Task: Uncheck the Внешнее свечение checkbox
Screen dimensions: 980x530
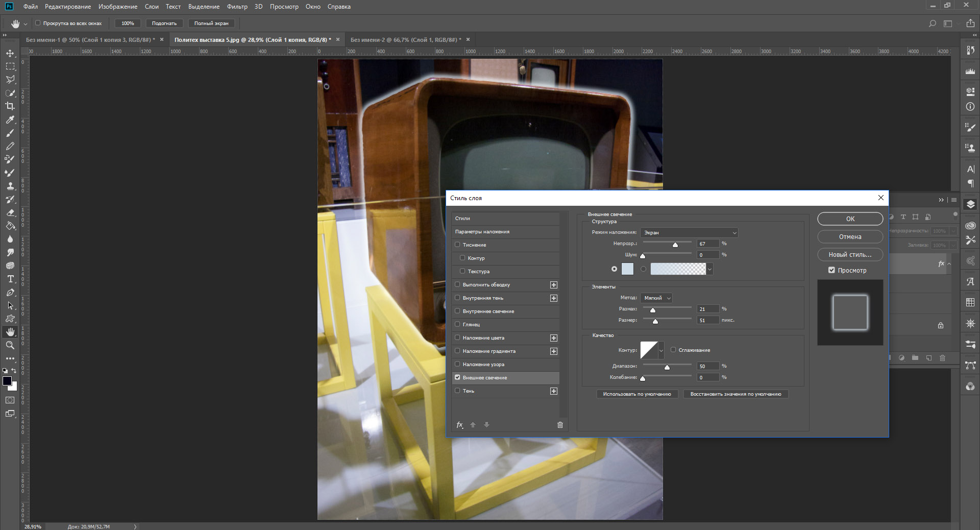Action: tap(457, 377)
